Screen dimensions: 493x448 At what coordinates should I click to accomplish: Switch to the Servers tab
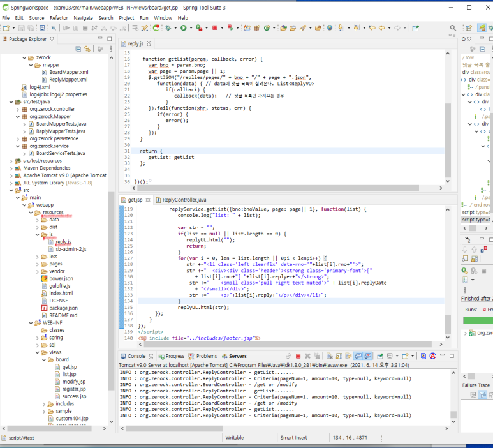(x=234, y=356)
